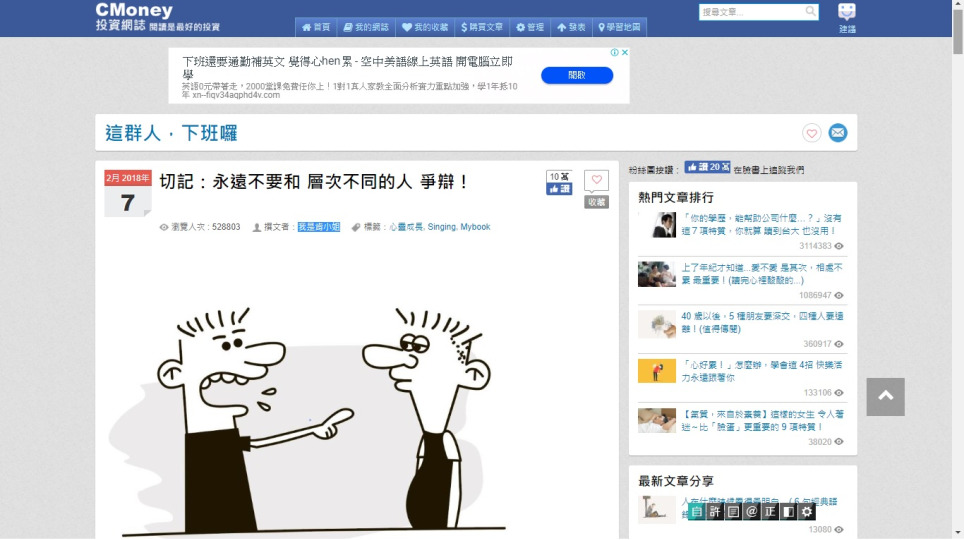Open the 學習地圖 menu
Viewport: 964px width, 540px height.
coord(619,27)
